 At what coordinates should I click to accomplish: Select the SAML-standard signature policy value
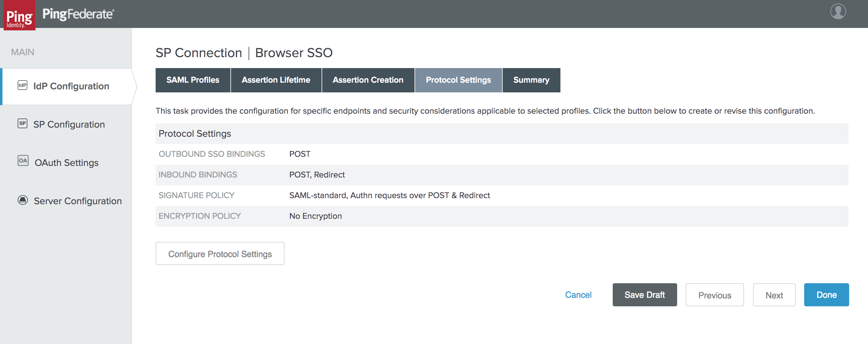pyautogui.click(x=390, y=195)
